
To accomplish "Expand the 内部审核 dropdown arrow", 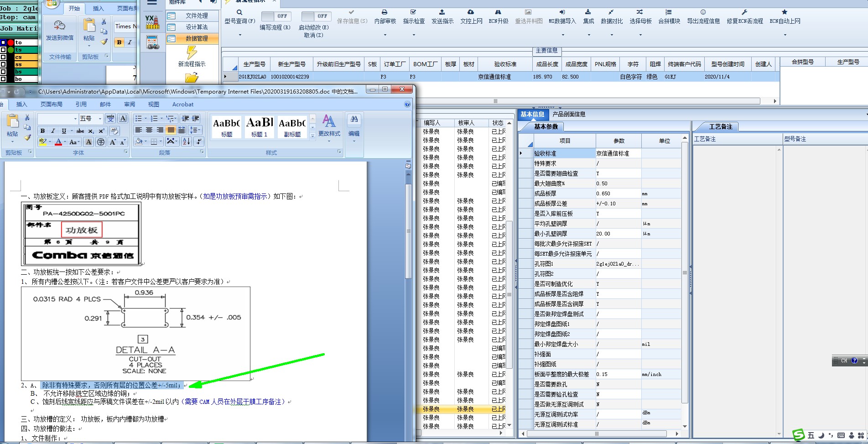I will [x=385, y=35].
